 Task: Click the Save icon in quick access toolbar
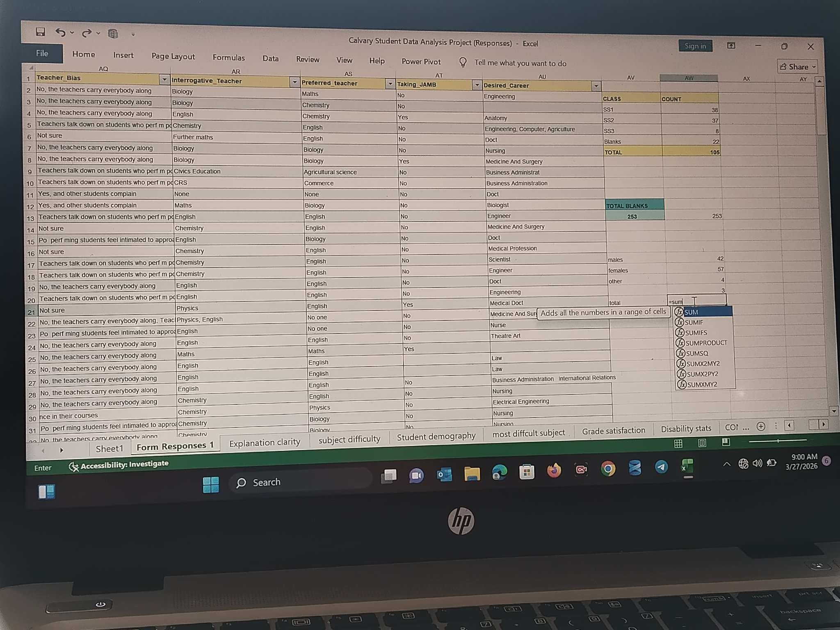[x=40, y=32]
